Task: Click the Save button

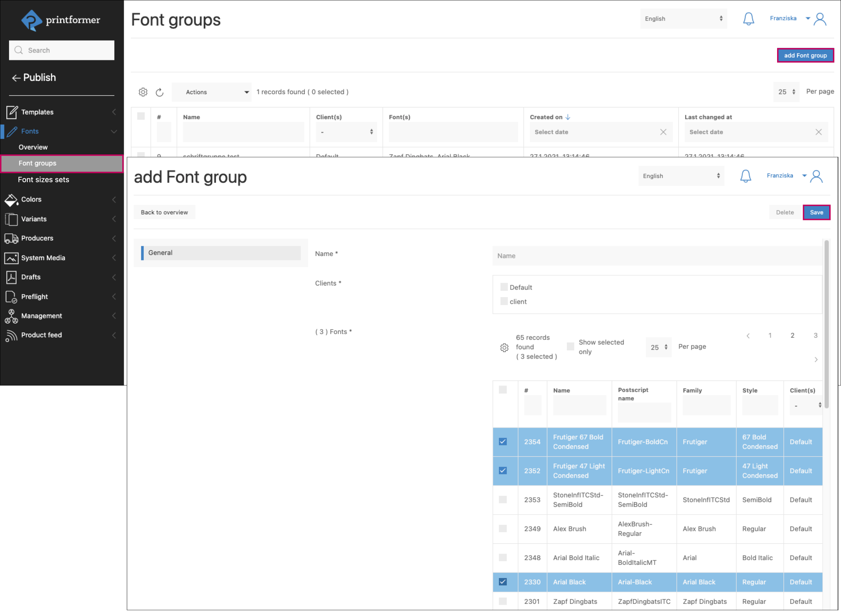Action: tap(816, 213)
